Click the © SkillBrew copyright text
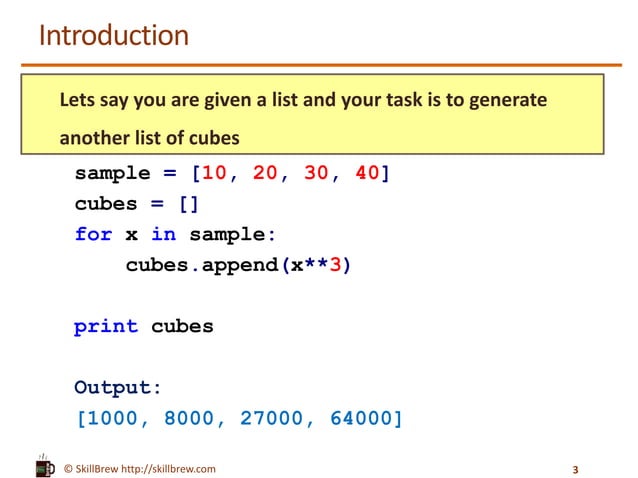This screenshot has height=478, width=638. point(91,469)
